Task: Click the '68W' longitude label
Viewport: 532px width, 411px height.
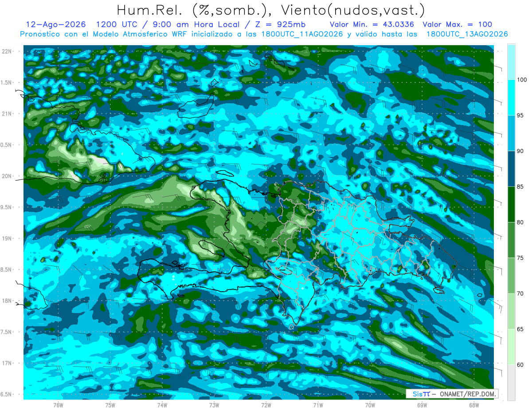Action: pos(474,405)
